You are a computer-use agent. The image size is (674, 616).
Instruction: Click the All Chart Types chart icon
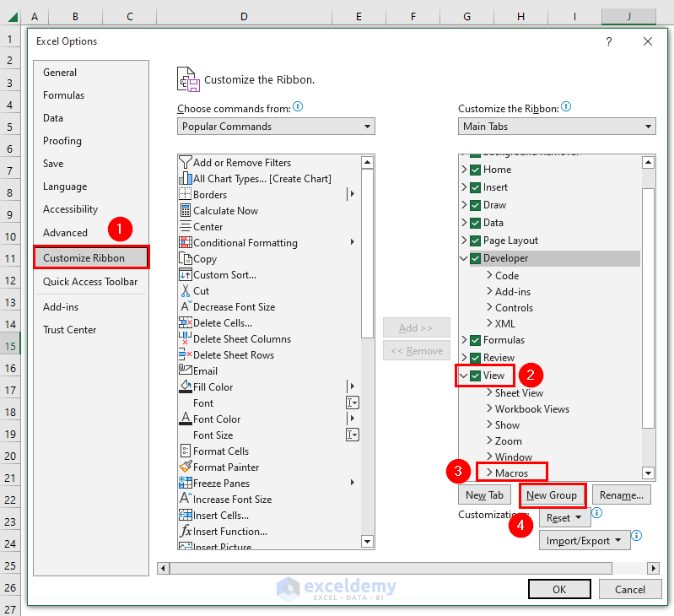coord(186,178)
